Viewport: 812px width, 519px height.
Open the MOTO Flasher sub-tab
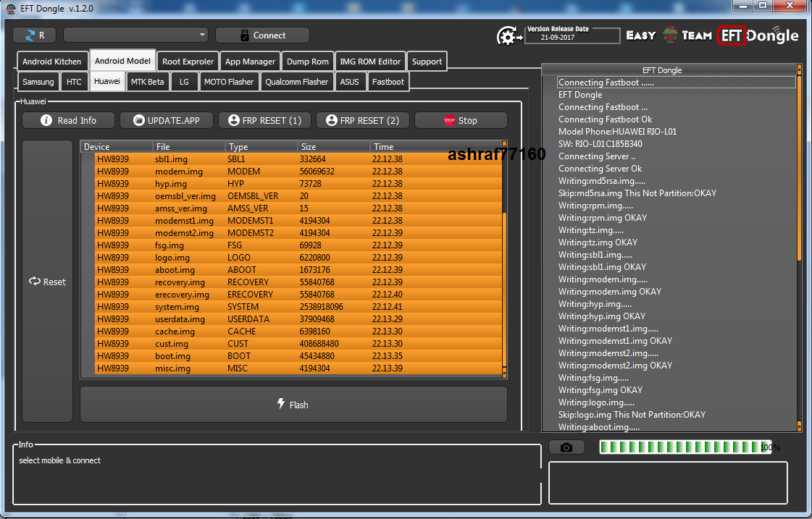[229, 82]
